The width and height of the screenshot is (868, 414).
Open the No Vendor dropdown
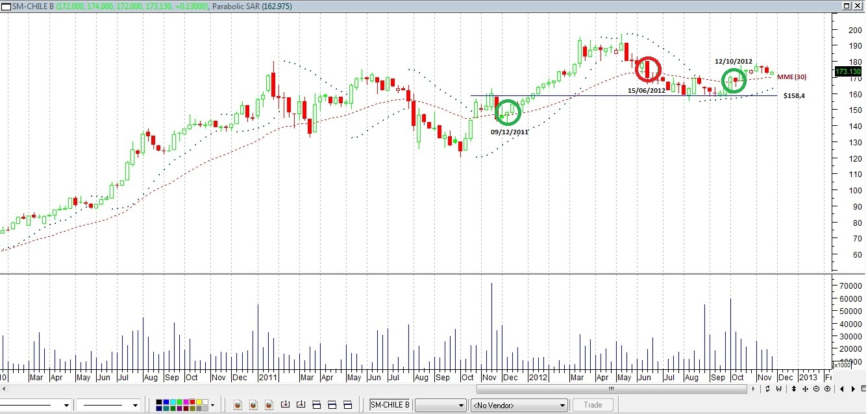(x=519, y=405)
